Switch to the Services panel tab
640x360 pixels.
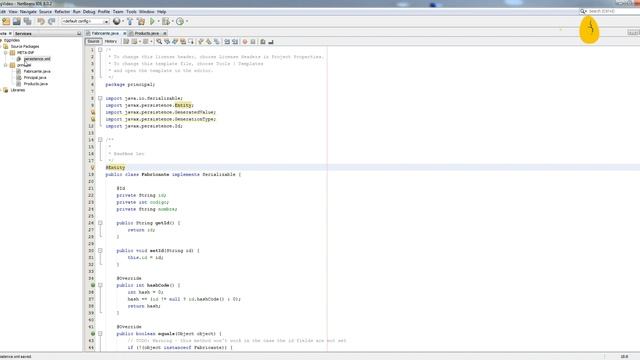click(23, 33)
